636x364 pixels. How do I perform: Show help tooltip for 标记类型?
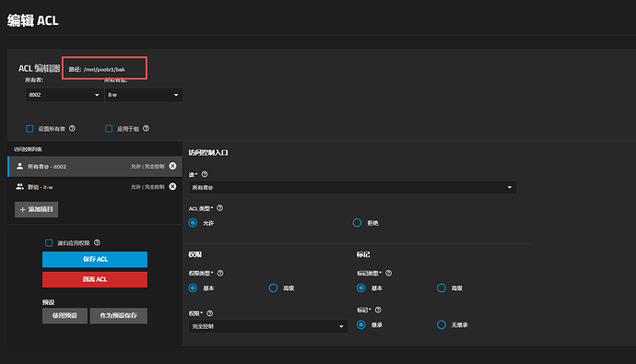(x=389, y=273)
